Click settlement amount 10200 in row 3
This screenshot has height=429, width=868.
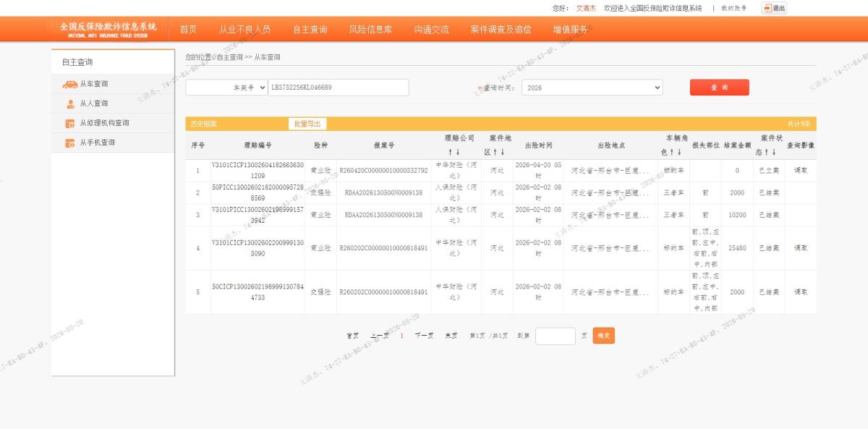(737, 215)
